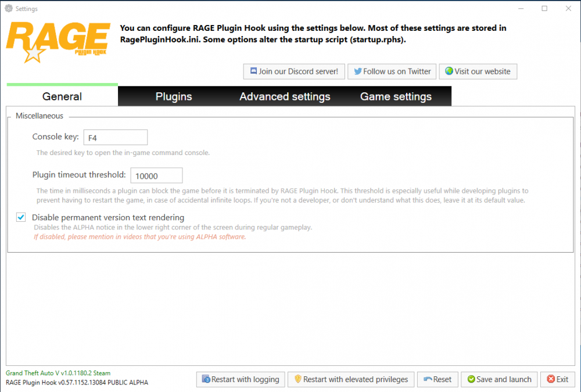This screenshot has height=392, width=581.
Task: Click Restart with logging
Action: point(241,379)
